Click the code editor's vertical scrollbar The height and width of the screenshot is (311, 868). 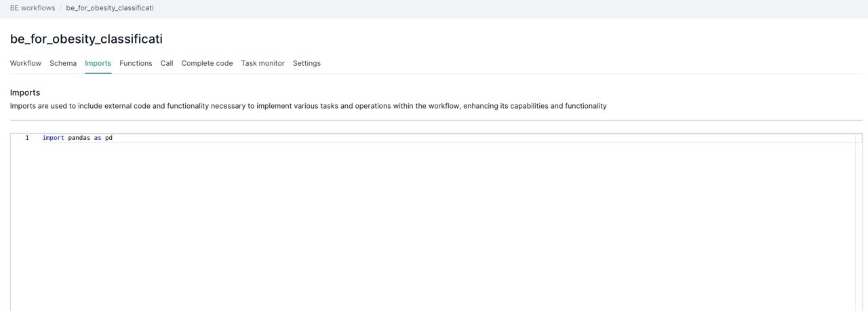(859, 224)
